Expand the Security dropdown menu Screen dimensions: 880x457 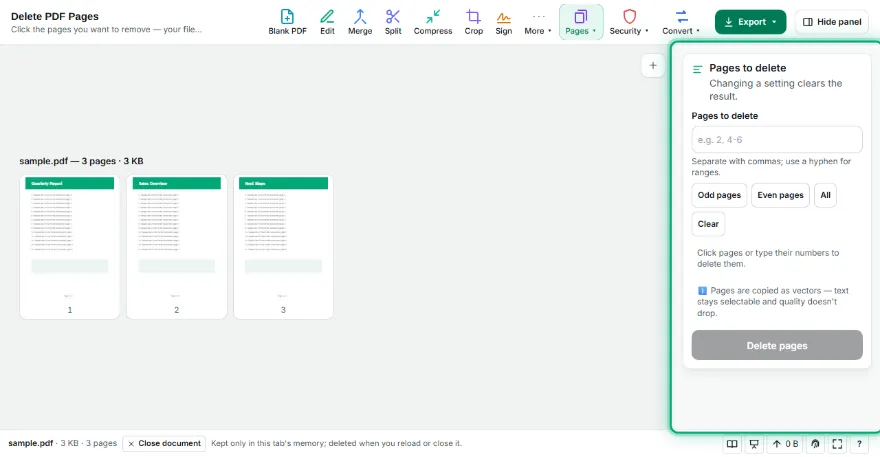tap(629, 22)
